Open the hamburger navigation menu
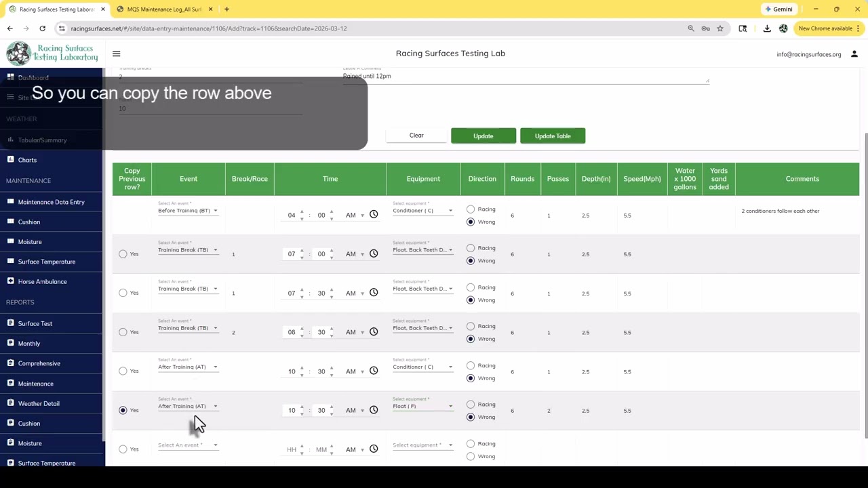Image resolution: width=868 pixels, height=488 pixels. click(x=116, y=54)
